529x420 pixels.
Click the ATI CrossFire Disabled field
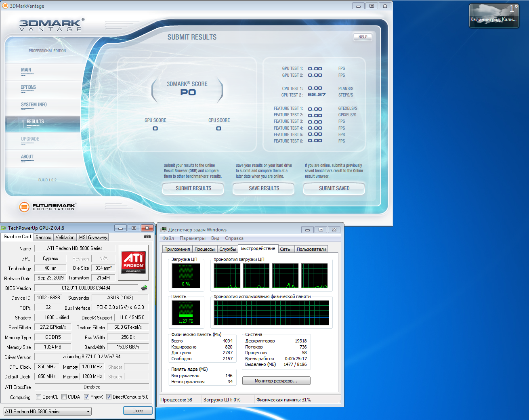click(x=92, y=387)
